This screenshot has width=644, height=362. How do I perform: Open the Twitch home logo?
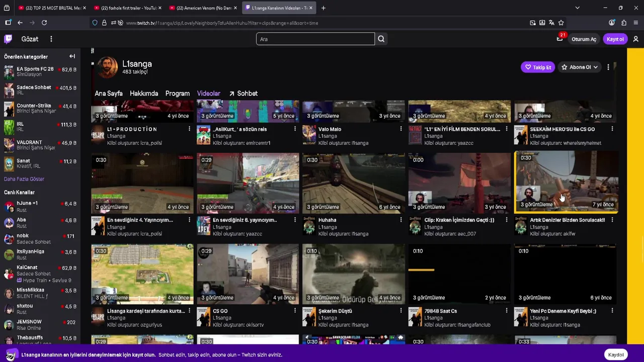coord(8,39)
